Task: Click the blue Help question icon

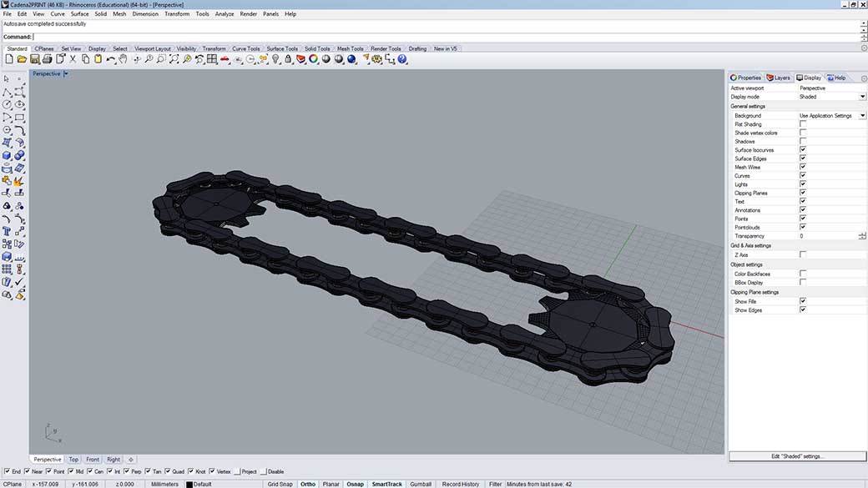Action: [x=402, y=59]
